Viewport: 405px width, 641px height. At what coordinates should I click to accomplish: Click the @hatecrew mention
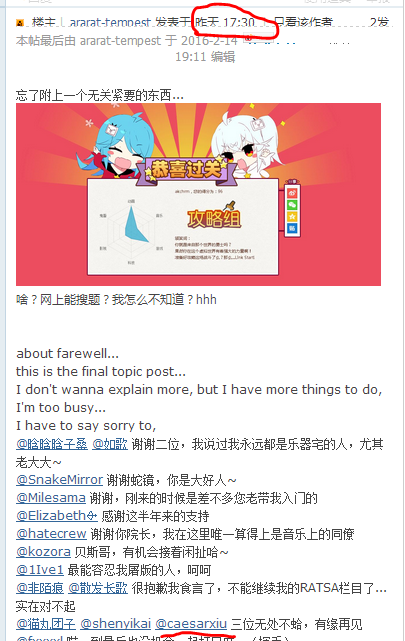[51, 533]
